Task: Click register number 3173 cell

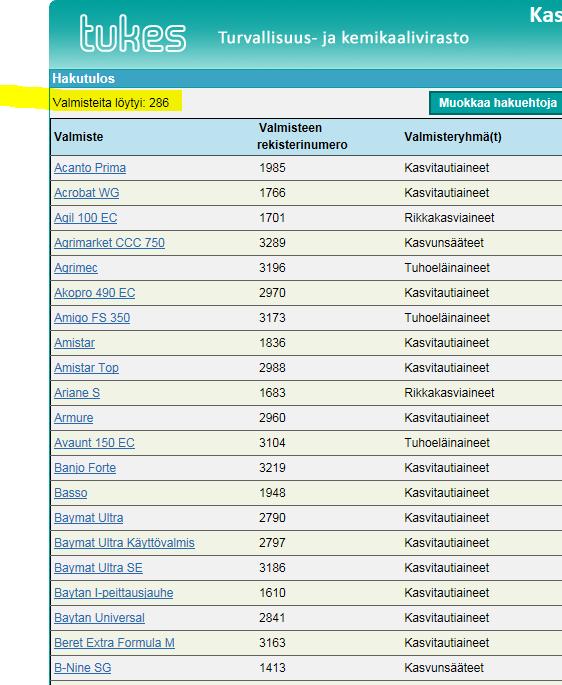Action: tap(272, 318)
